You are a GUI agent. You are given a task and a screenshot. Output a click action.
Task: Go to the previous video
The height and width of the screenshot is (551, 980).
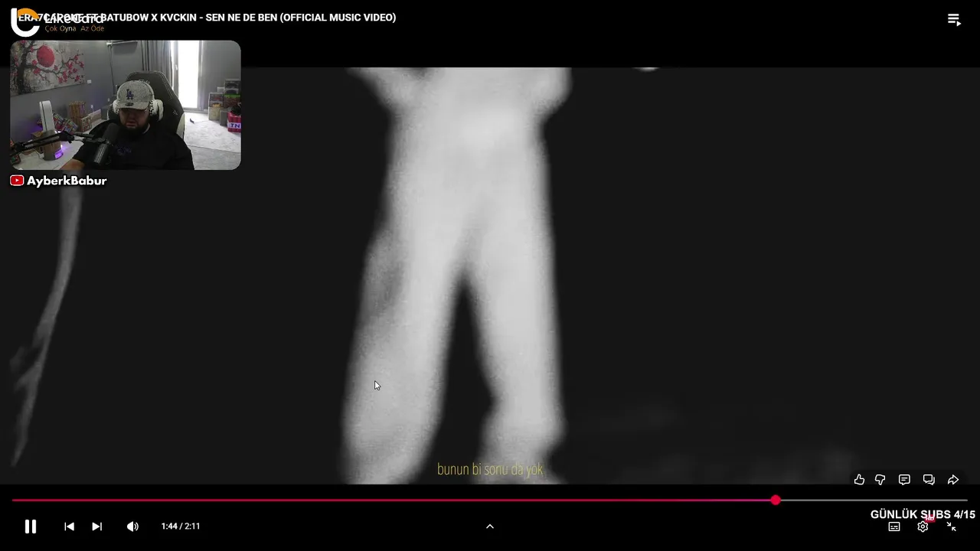click(x=69, y=527)
